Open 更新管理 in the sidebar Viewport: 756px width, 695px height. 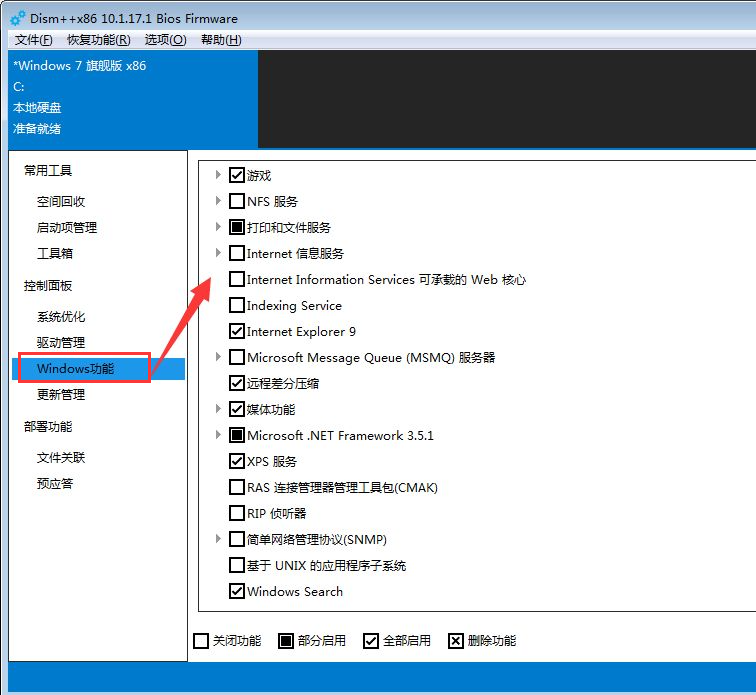(61, 395)
